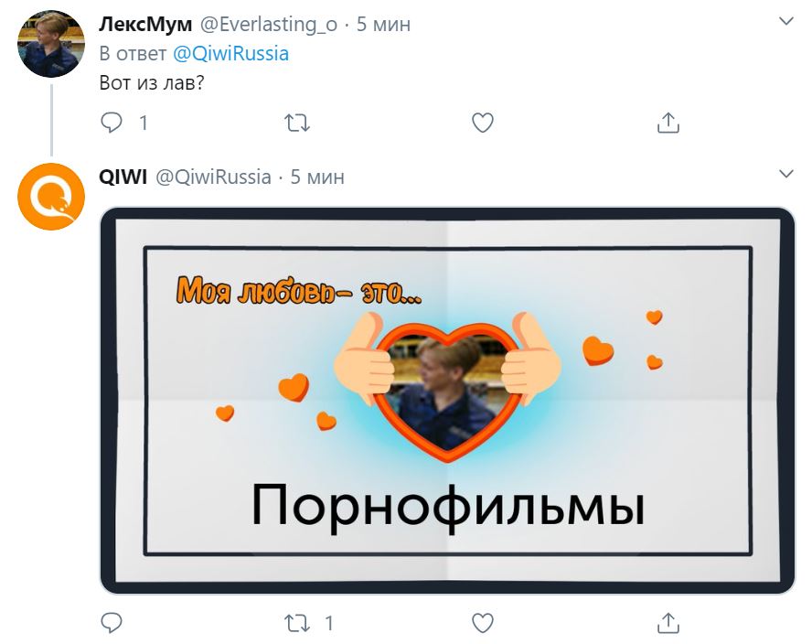812x644 pixels.
Task: Retweet the ЛексМум tweet
Action: point(297,123)
